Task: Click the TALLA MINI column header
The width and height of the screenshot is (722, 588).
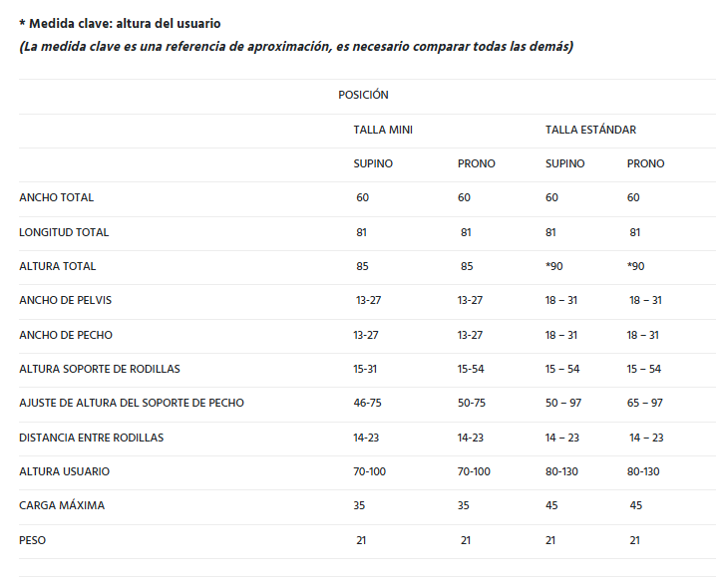Action: [383, 130]
